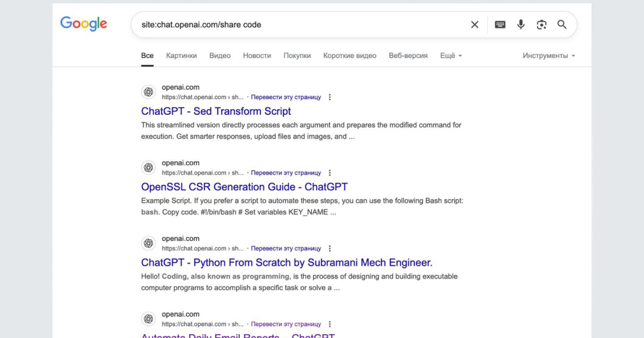Translate the OpenSSL CSR Guide page

(286, 173)
